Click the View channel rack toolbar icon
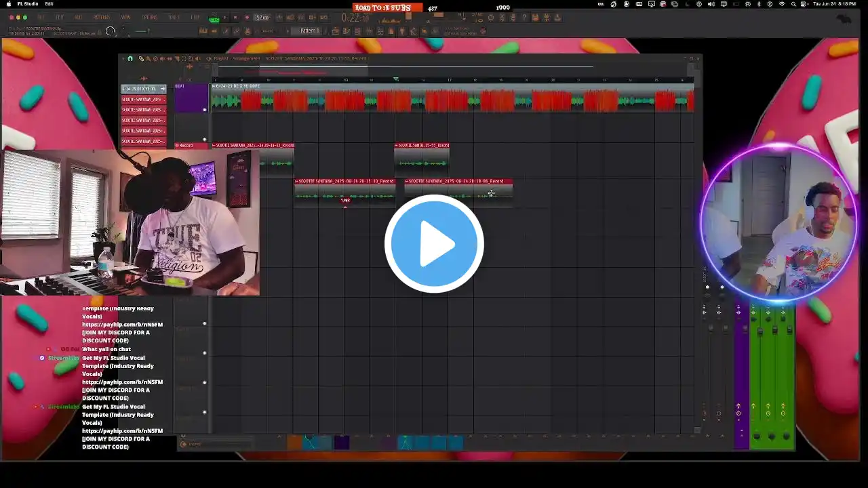 (357, 30)
